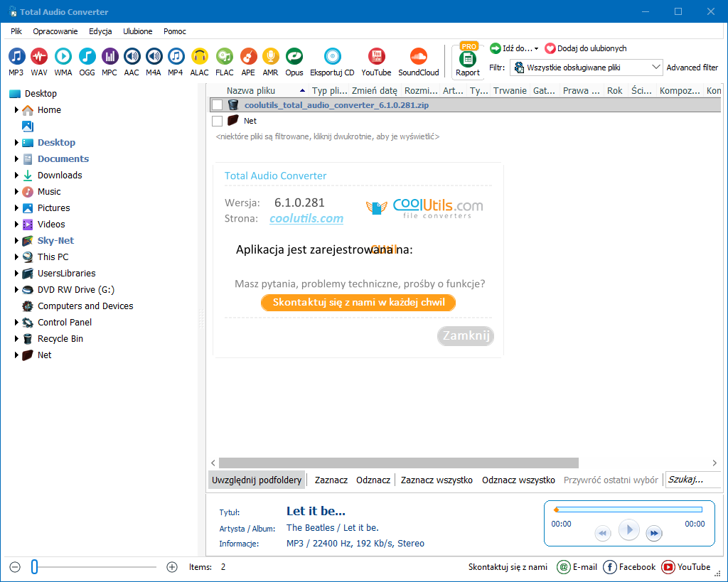
Task: Click the horizontal file list scrollbar
Action: point(398,463)
